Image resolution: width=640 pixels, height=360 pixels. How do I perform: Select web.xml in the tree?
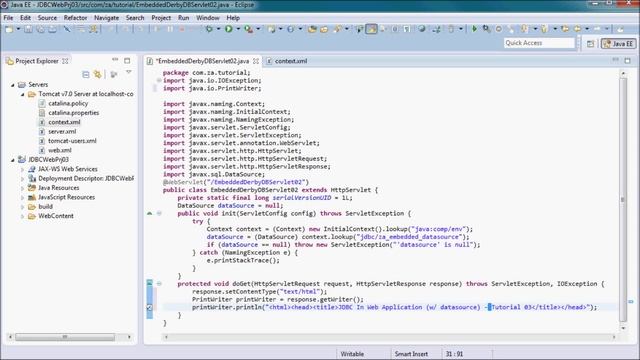(60, 151)
